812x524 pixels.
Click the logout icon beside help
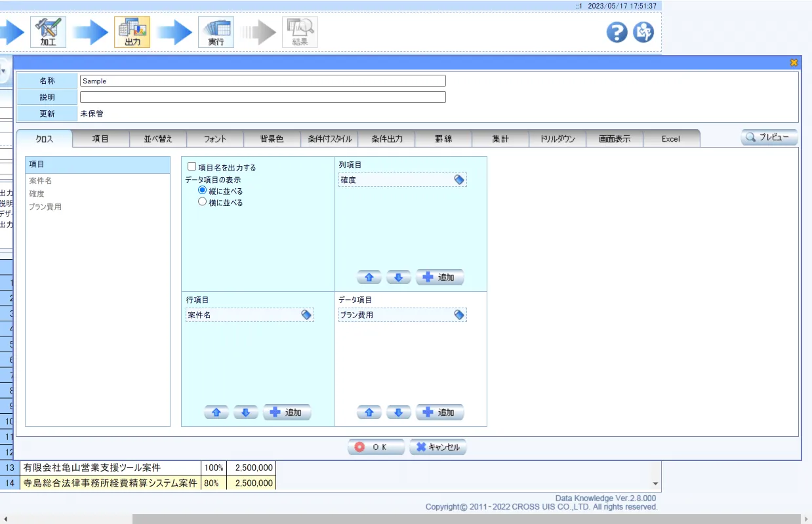tap(643, 32)
